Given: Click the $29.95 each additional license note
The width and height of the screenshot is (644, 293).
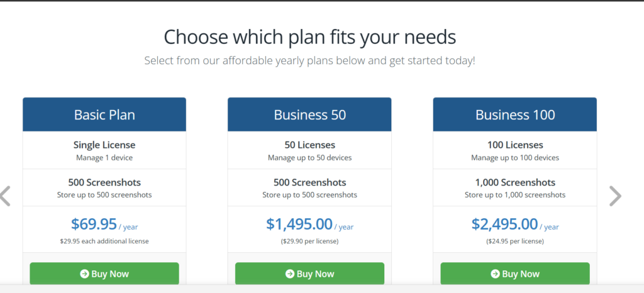Looking at the screenshot, I should pyautogui.click(x=104, y=241).
